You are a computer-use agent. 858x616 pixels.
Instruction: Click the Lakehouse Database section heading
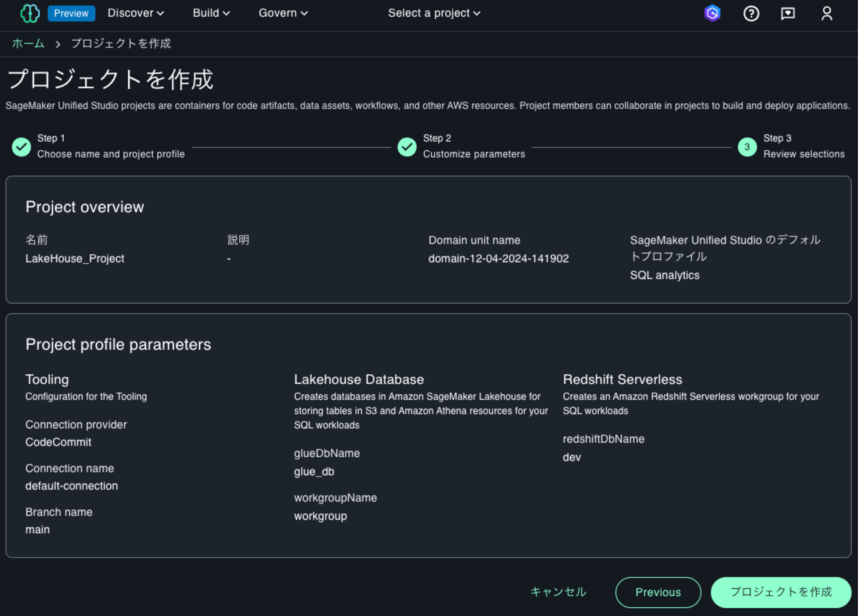pyautogui.click(x=359, y=380)
